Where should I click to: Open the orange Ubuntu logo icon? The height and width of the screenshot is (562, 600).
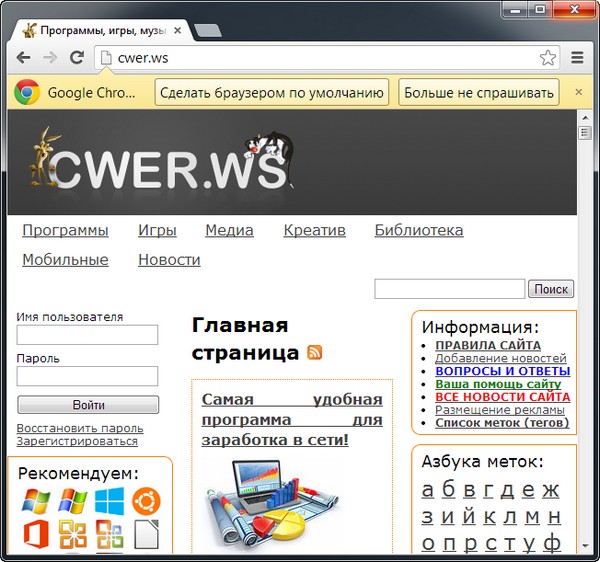146,501
